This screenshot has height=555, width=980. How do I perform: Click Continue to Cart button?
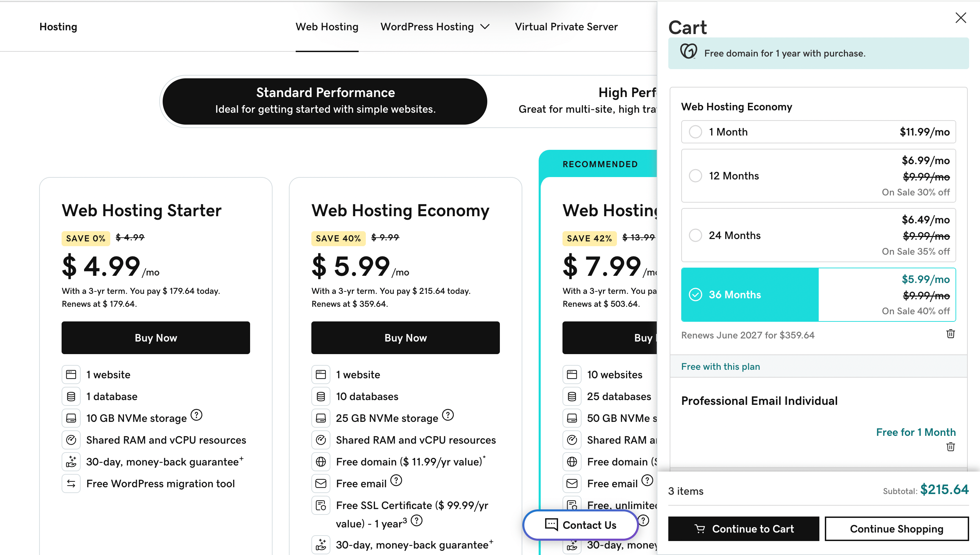[744, 529]
